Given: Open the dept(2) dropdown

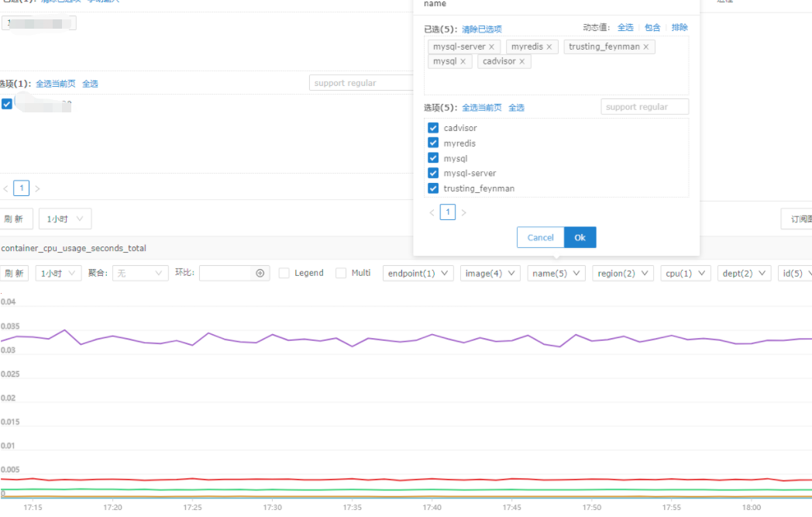Looking at the screenshot, I should [x=744, y=273].
